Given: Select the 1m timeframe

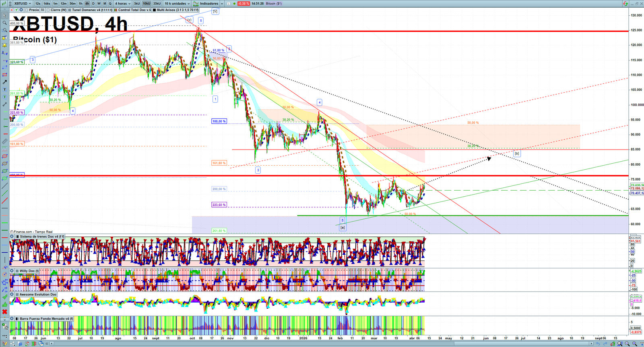Looking at the screenshot, I should coord(55,4).
